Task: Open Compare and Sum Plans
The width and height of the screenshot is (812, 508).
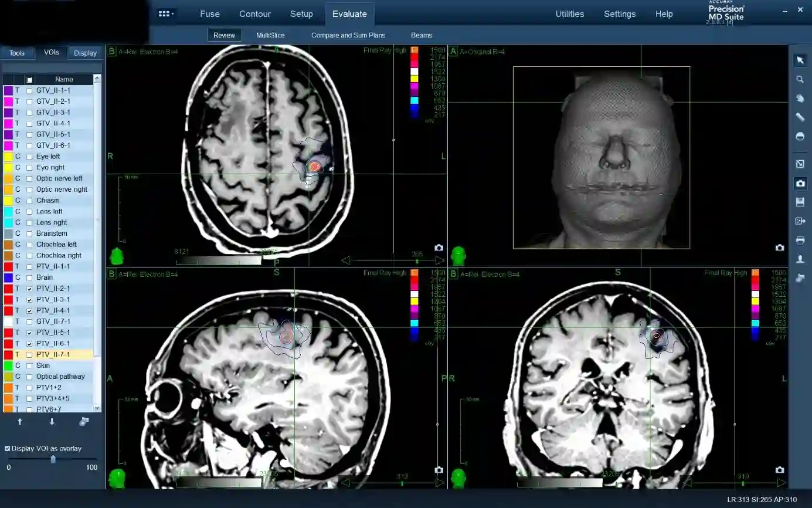Action: tap(348, 35)
